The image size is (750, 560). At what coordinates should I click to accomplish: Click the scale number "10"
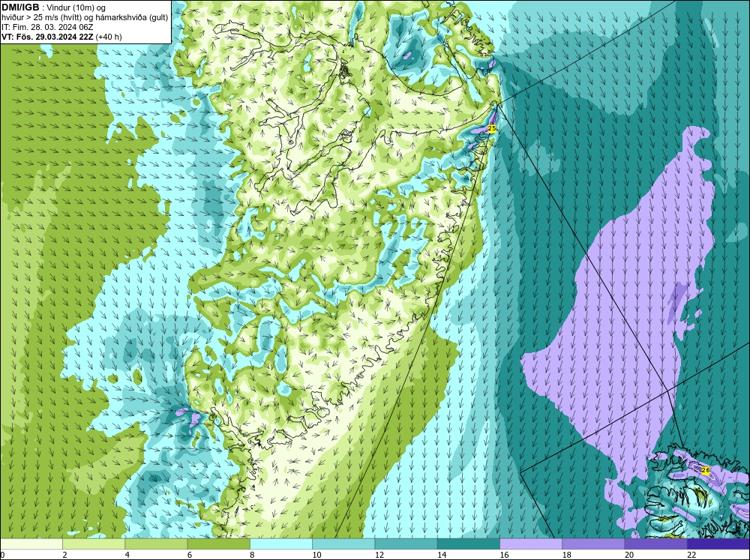[316, 554]
